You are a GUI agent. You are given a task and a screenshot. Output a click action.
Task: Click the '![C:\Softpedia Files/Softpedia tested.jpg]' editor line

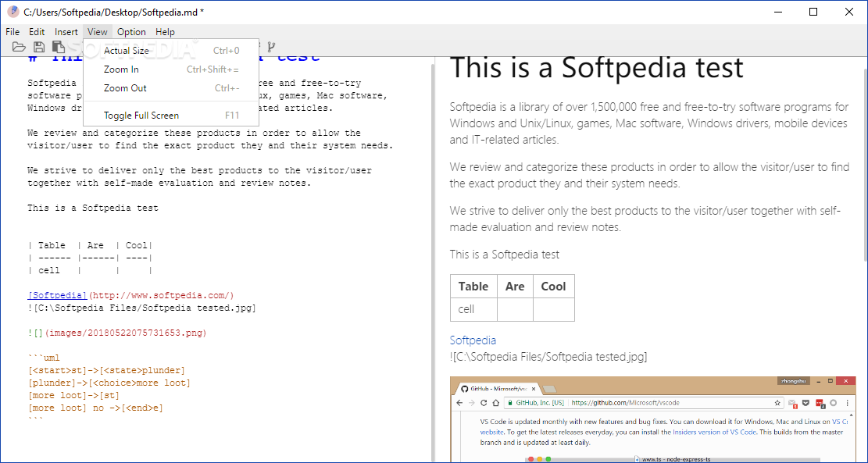pos(141,308)
